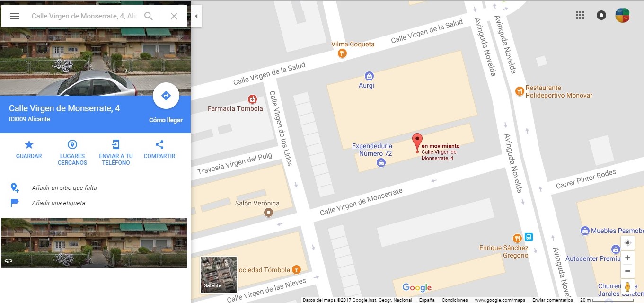Open Lugares cercanos nearby places
644x303 pixels.
72,152
